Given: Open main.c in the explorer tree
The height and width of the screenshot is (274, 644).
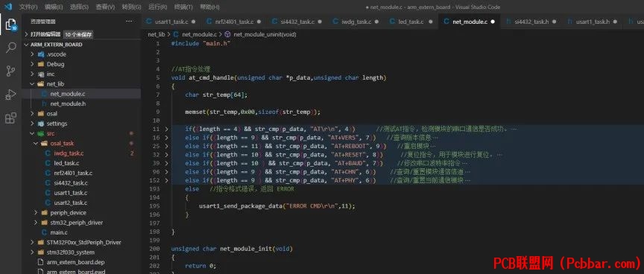Looking at the screenshot, I should (x=58, y=232).
